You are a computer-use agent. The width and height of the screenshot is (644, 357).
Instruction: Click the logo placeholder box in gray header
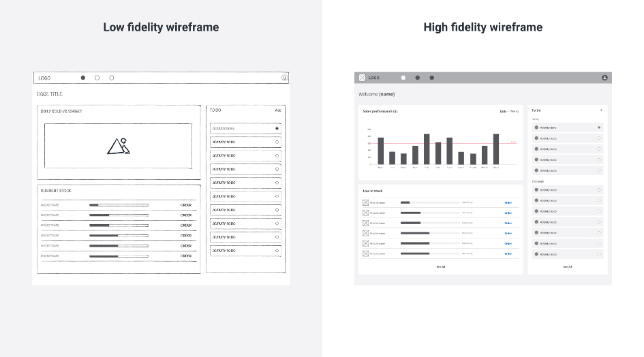363,78
